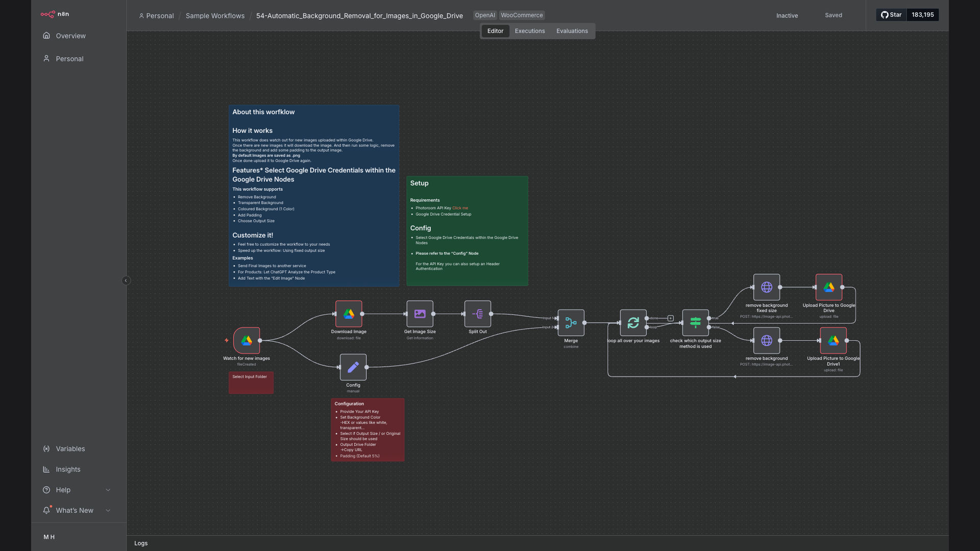This screenshot has width=980, height=551.
Task: Expand the What's New menu chevron
Action: (108, 511)
